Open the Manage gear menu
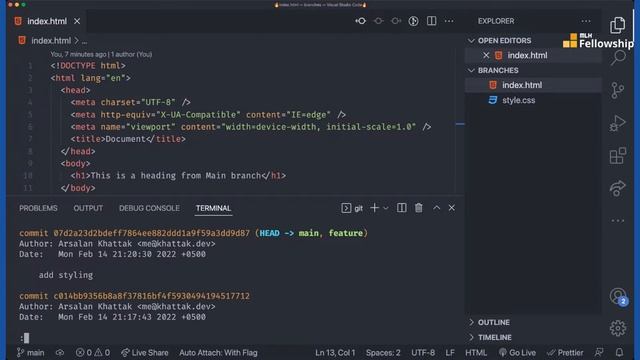The height and width of the screenshot is (360, 640). pos(618,328)
